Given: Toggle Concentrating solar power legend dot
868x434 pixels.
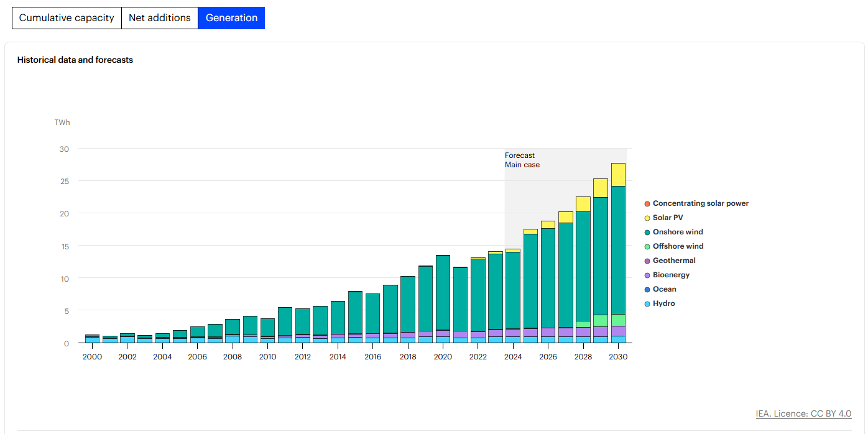Looking at the screenshot, I should [x=647, y=204].
